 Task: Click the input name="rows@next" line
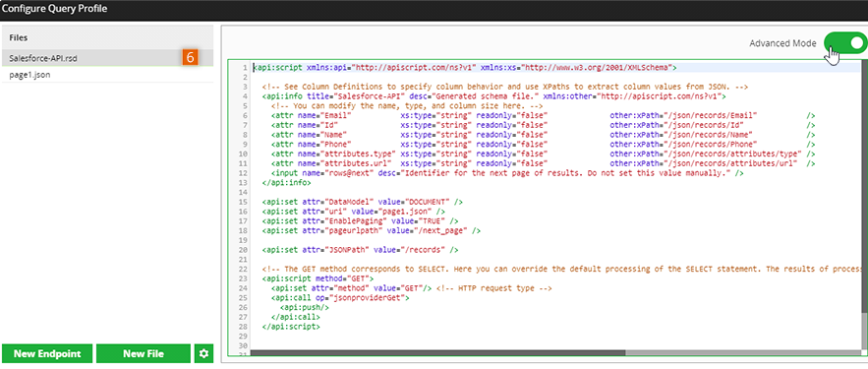[506, 173]
